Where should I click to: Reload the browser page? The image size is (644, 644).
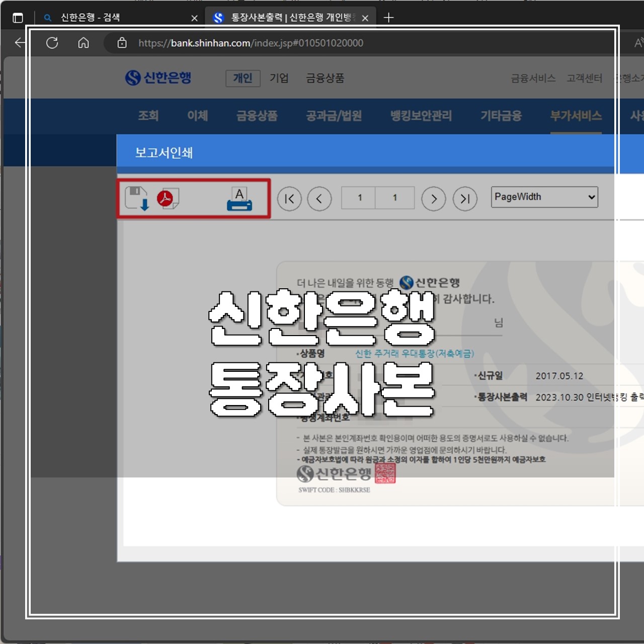click(52, 43)
